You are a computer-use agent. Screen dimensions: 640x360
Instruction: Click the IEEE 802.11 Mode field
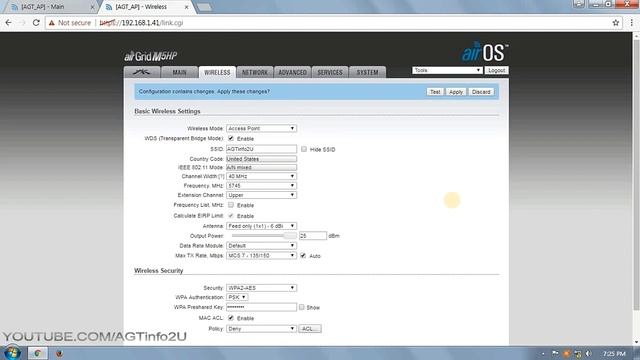click(x=261, y=167)
